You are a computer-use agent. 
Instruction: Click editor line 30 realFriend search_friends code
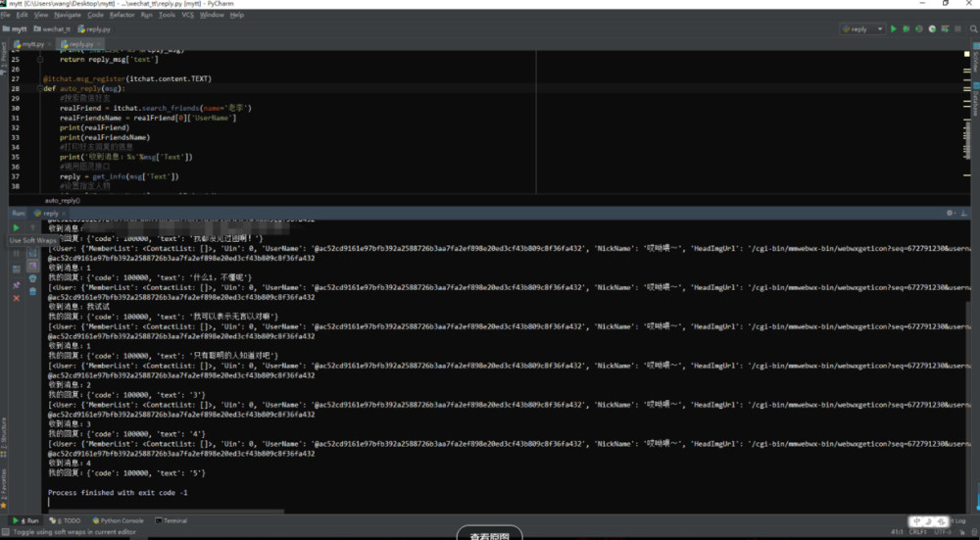(156, 108)
